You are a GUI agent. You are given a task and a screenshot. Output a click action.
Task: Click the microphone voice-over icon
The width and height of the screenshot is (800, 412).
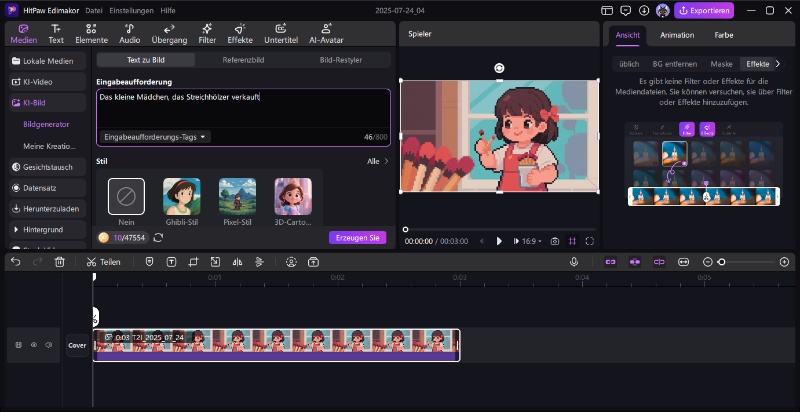tap(574, 262)
